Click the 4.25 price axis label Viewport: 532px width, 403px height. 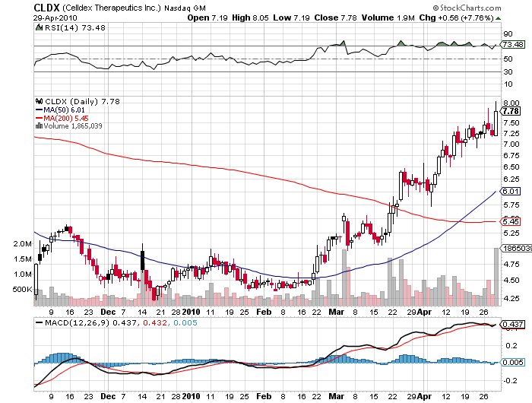tap(511, 298)
